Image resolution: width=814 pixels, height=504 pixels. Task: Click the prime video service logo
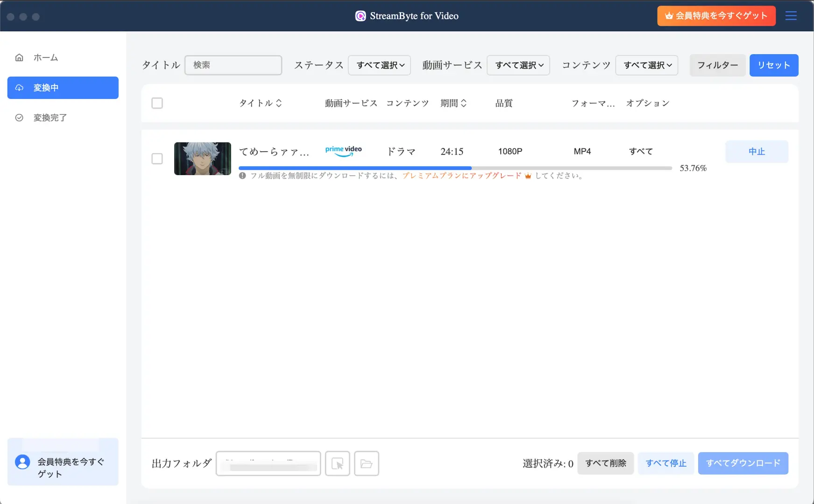[343, 151]
